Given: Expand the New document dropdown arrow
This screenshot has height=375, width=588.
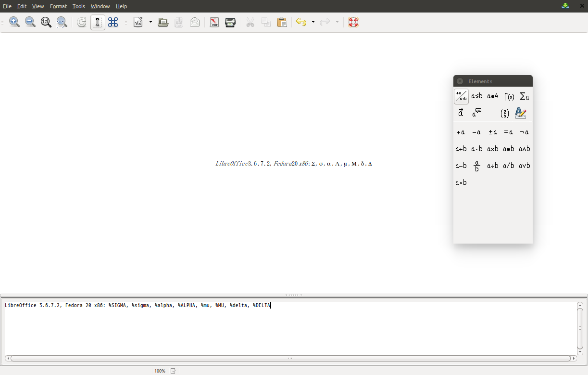Looking at the screenshot, I should click(150, 22).
